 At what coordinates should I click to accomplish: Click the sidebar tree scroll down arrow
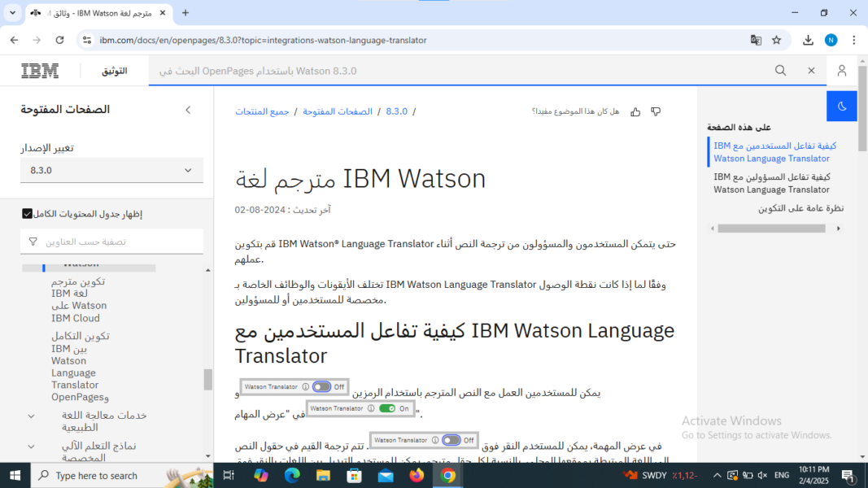coord(208,456)
